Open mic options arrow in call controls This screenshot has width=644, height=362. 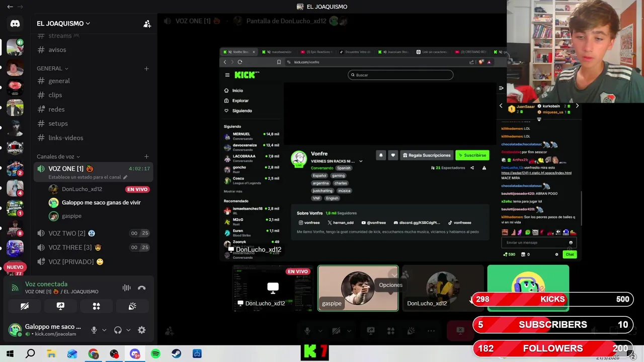click(320, 331)
